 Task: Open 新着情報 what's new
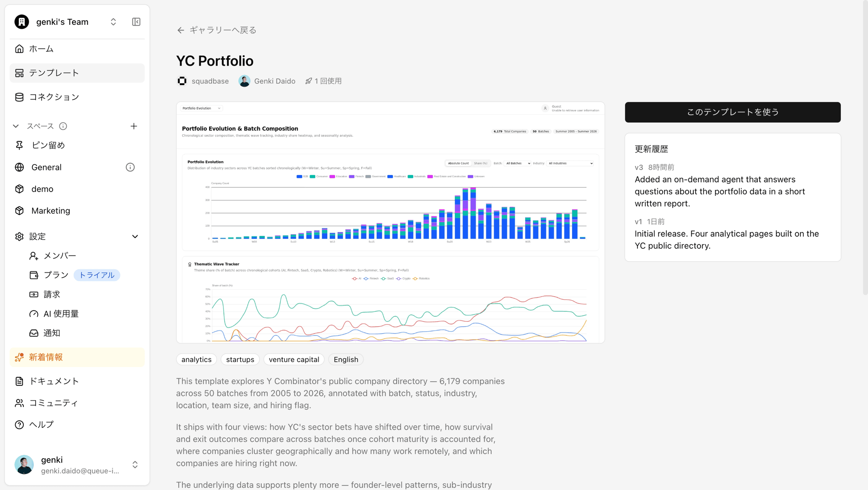click(x=77, y=357)
